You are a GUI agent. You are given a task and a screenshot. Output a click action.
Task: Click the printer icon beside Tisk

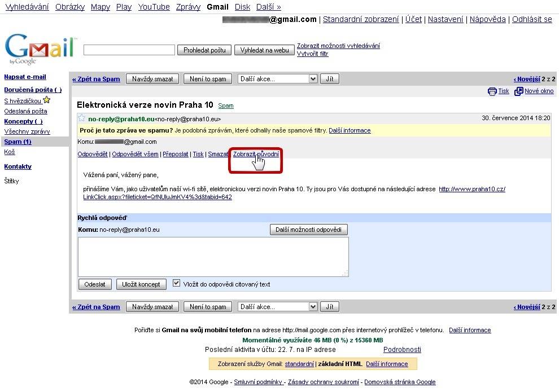click(x=492, y=91)
